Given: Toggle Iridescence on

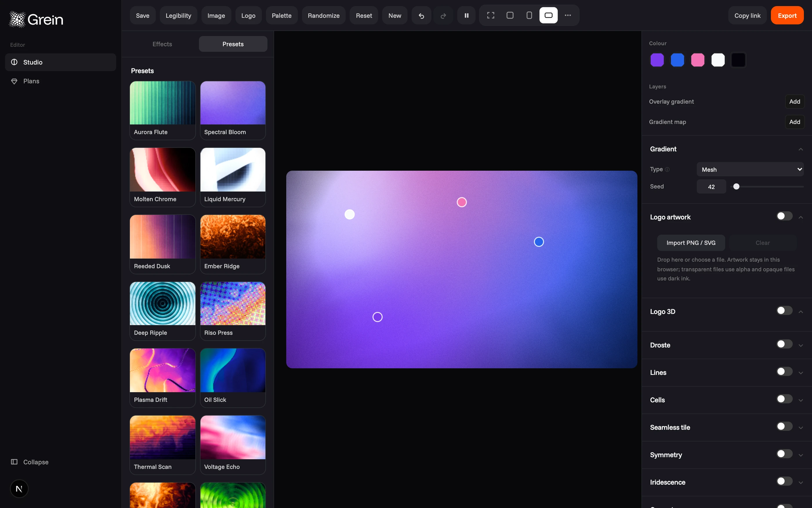Looking at the screenshot, I should [784, 482].
